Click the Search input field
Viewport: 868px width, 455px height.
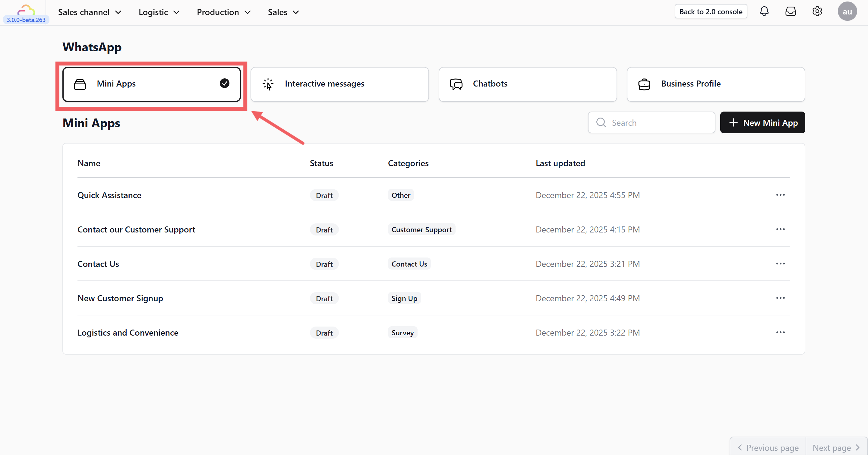pyautogui.click(x=651, y=122)
